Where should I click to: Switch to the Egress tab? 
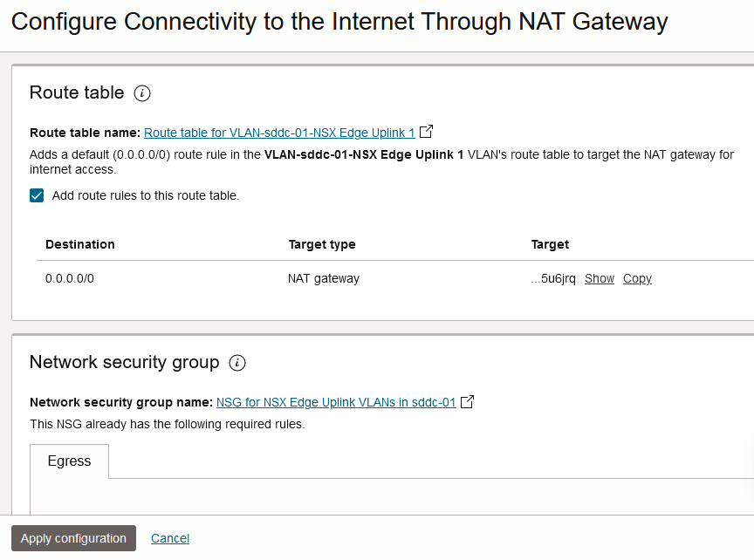coord(69,461)
